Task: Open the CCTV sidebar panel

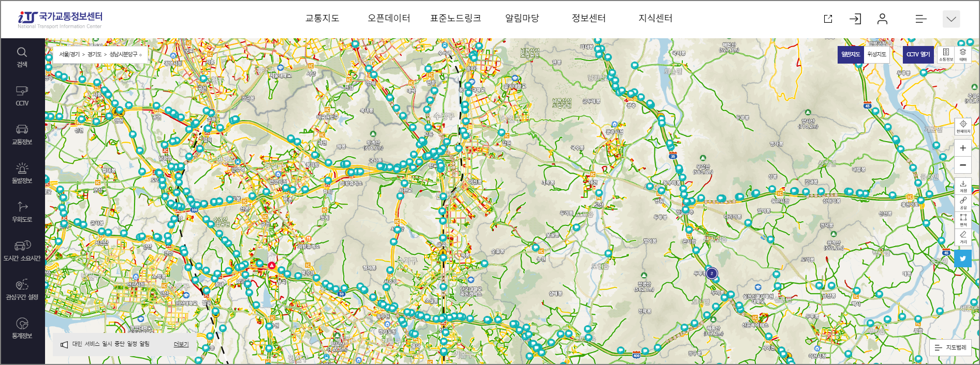Action: pos(22,96)
